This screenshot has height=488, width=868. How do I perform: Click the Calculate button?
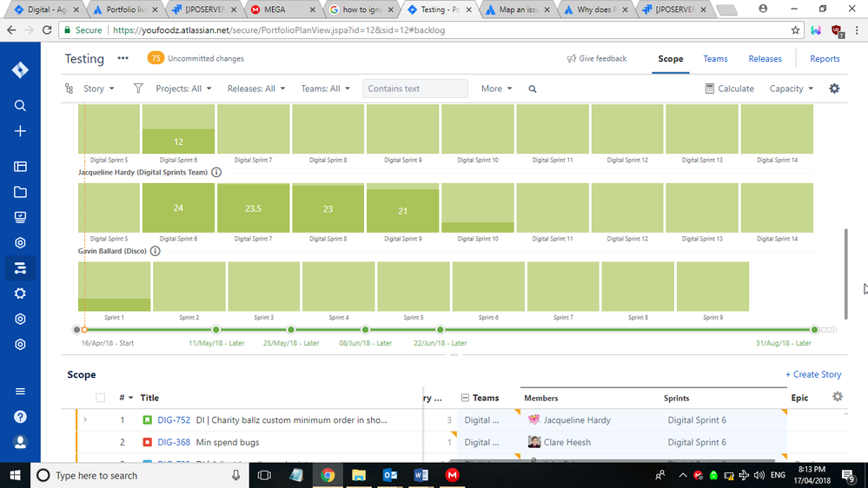pyautogui.click(x=730, y=89)
